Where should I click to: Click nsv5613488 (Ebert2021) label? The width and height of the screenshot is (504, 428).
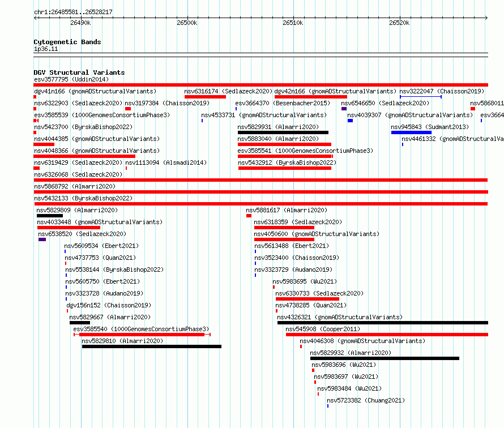pos(292,246)
